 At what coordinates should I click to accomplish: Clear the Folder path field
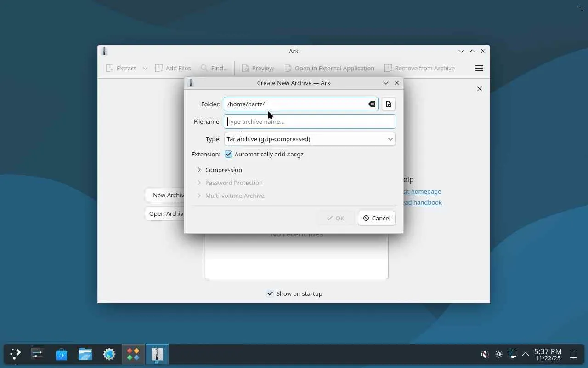point(372,104)
